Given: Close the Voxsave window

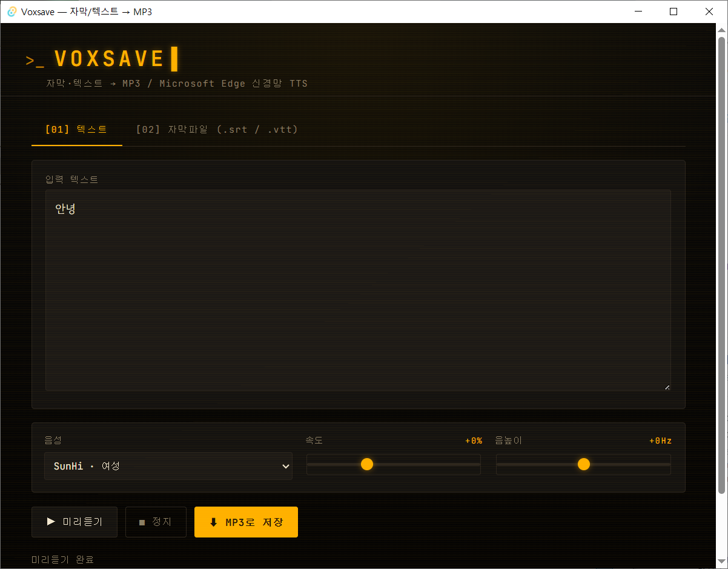Looking at the screenshot, I should [x=709, y=12].
